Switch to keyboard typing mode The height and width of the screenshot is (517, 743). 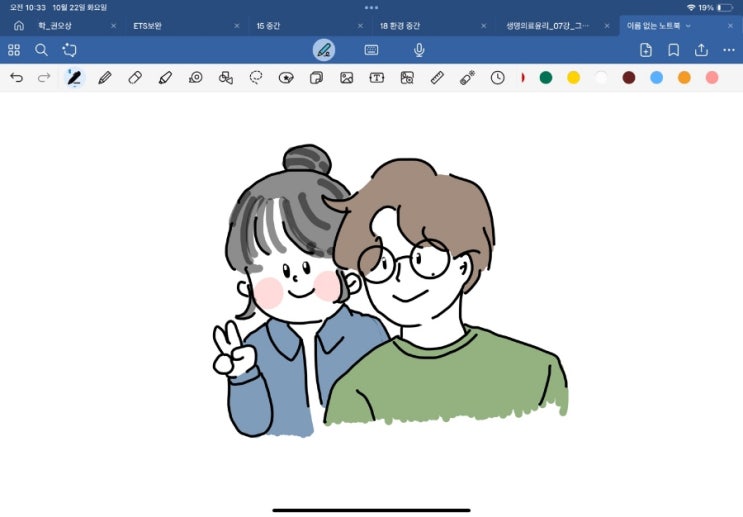(372, 50)
